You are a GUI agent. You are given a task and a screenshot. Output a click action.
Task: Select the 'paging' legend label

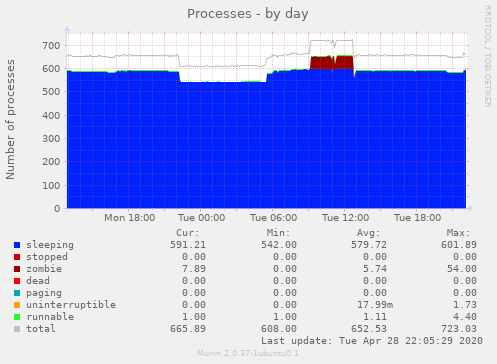tap(44, 293)
